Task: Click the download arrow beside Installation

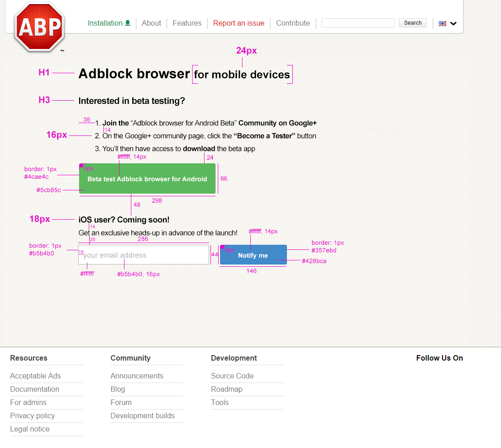Action: tap(128, 23)
